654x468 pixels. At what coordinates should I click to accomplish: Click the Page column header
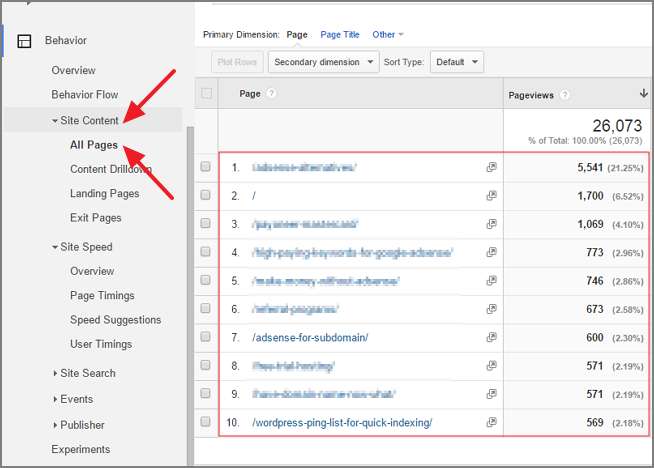tap(250, 94)
